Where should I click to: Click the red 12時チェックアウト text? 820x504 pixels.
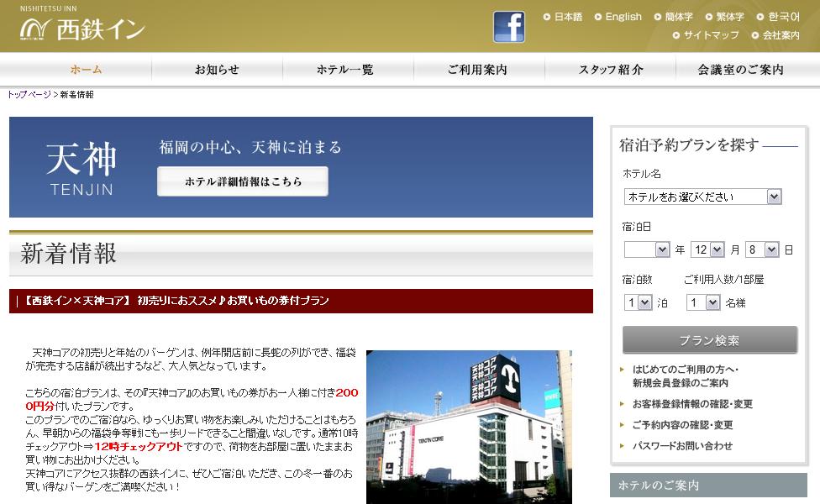tap(138, 447)
